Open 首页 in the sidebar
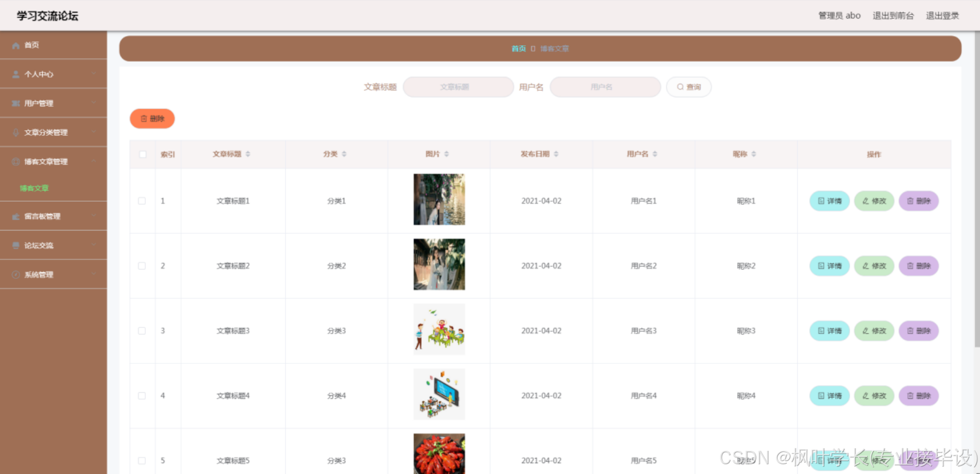Viewport: 980px width, 474px height. (54, 45)
